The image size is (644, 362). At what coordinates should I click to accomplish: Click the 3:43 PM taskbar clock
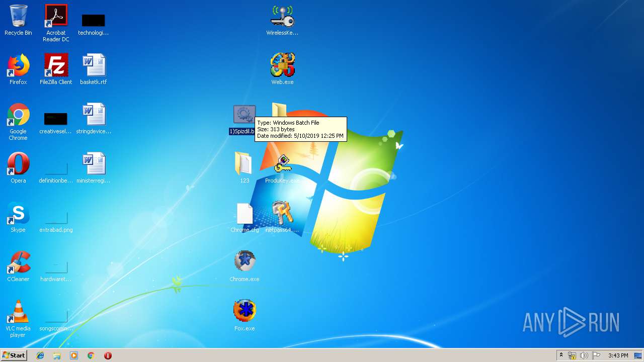tap(618, 355)
